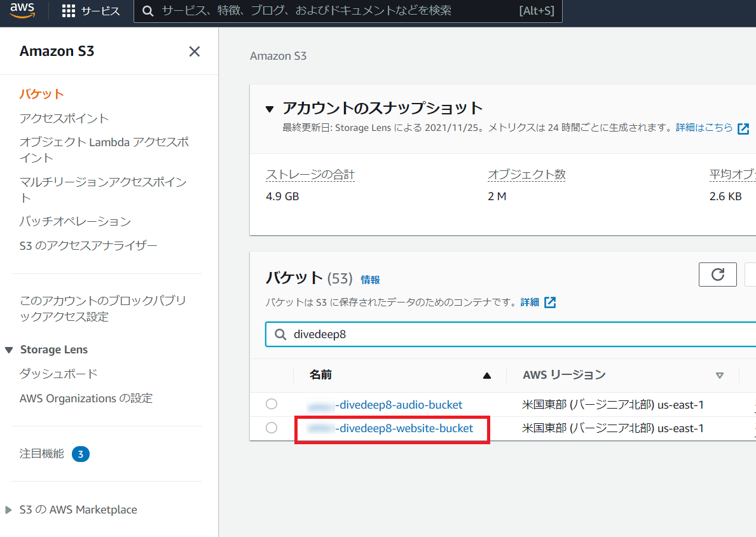Sort buckets by AWS リージョン arrow
756x537 pixels.
[x=719, y=376]
